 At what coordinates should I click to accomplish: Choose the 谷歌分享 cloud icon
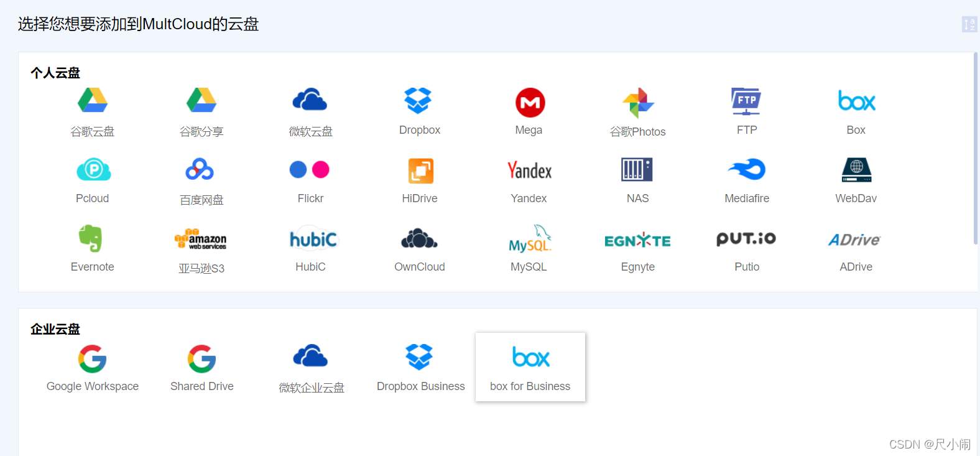tap(201, 100)
